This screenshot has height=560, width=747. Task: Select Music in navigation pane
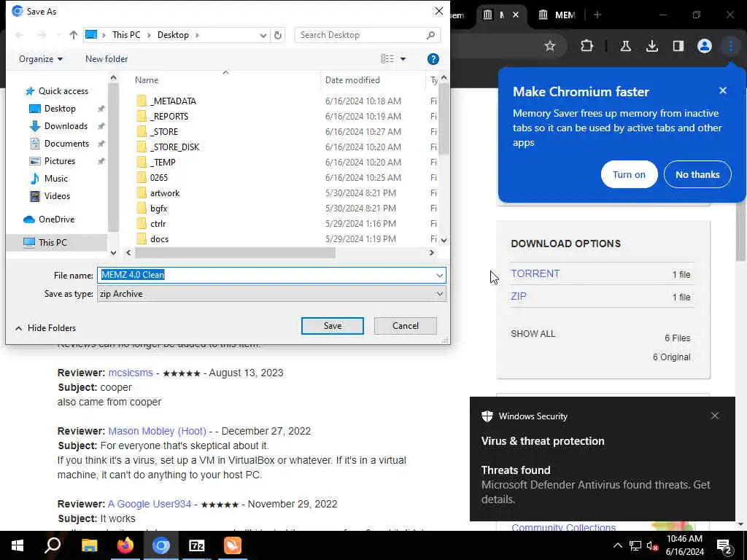pos(55,179)
